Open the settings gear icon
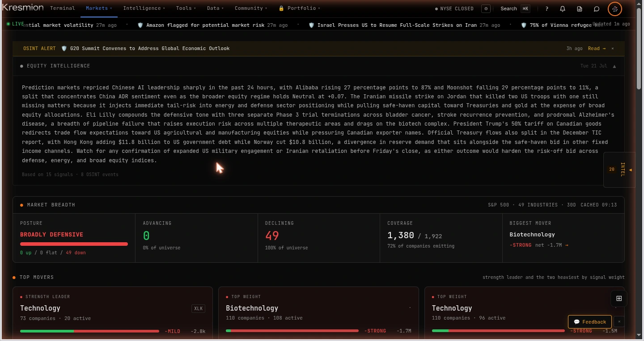This screenshot has height=341, width=644. pos(486,8)
